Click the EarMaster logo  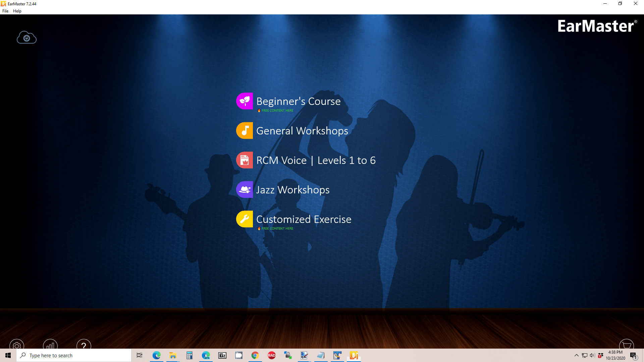(x=597, y=26)
